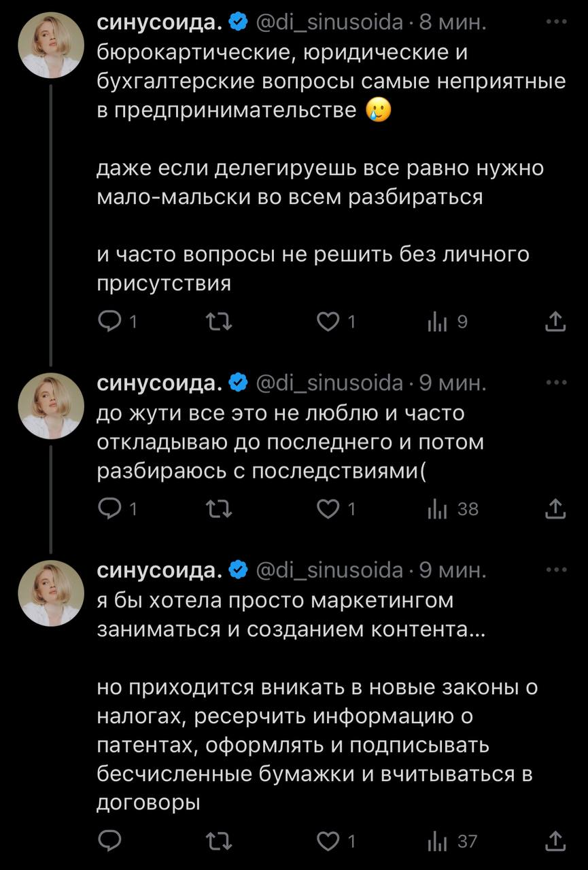
Task: Open the more options menu on the third tweet
Action: [x=556, y=570]
